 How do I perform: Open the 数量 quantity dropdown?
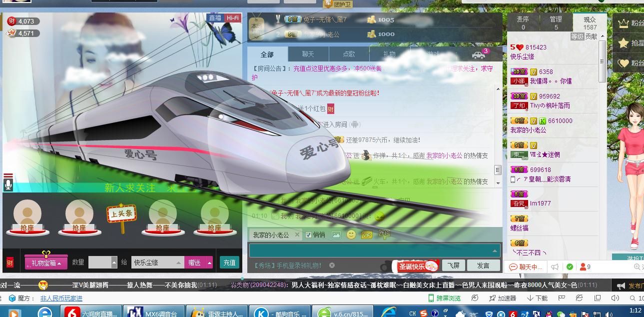[x=114, y=262]
